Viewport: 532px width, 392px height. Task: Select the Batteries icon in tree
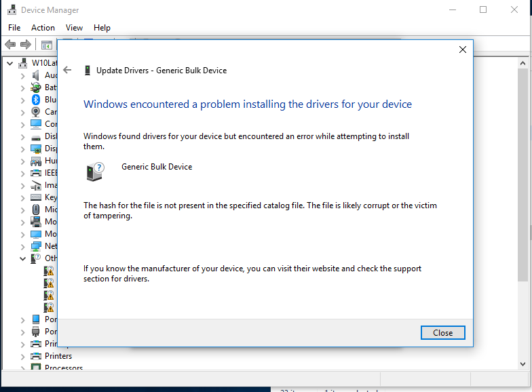coord(35,87)
